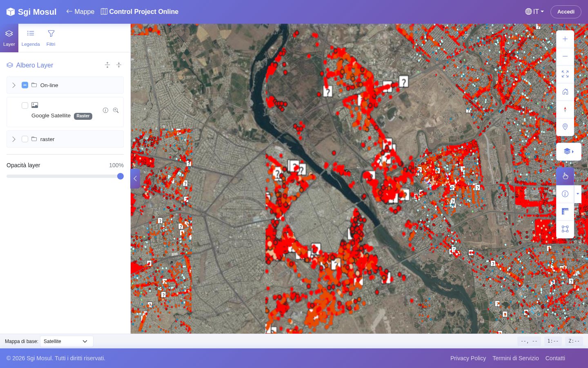Activate the feature info tool on map toolbar
588x368 pixels.
click(565, 194)
